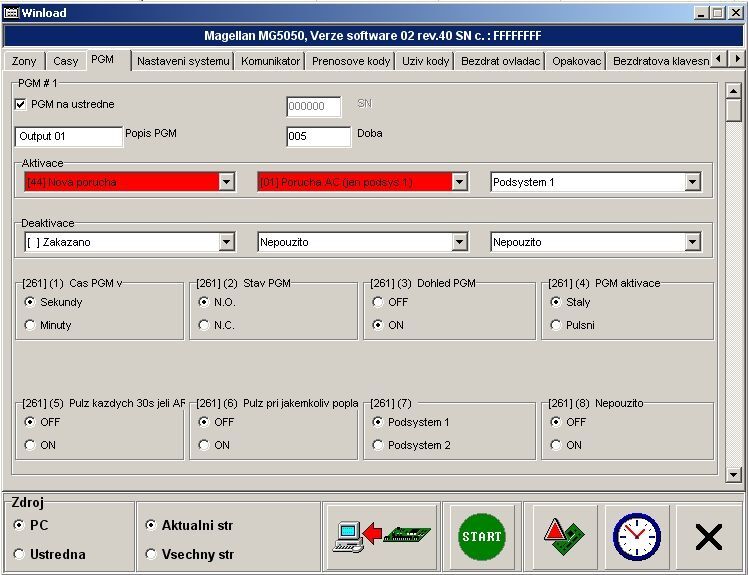
Task: Click the red triangle checkmark icon
Action: [565, 537]
